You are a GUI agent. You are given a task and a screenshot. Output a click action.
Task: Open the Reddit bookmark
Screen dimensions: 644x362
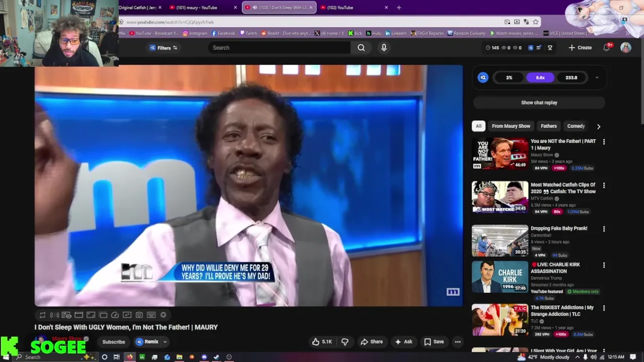pyautogui.click(x=285, y=33)
